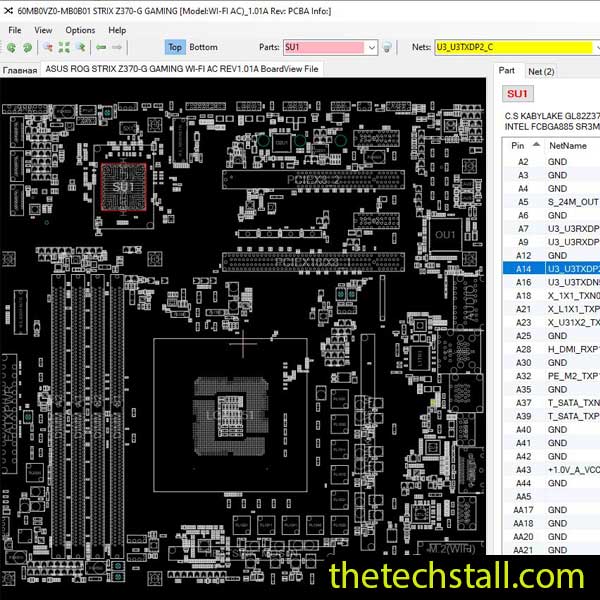Select pin A2 GND row
Screen dimensions: 600x600
[551, 162]
